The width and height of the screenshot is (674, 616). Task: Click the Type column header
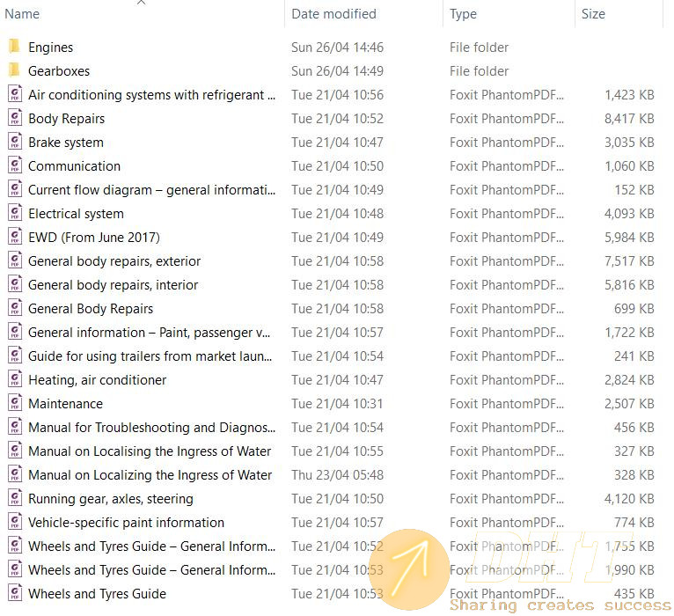pyautogui.click(x=463, y=14)
